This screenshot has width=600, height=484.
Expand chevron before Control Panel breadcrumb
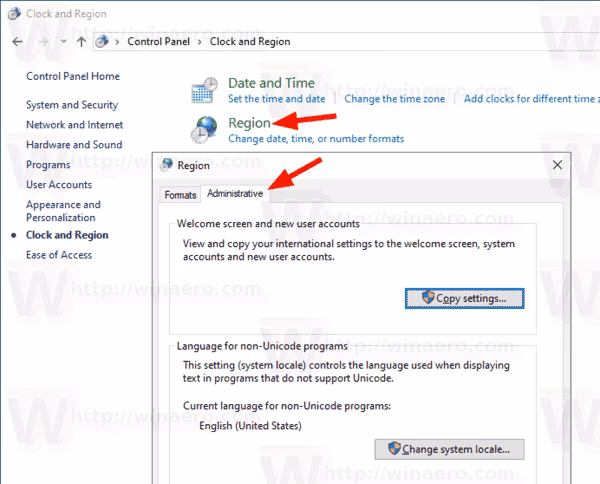[x=117, y=42]
